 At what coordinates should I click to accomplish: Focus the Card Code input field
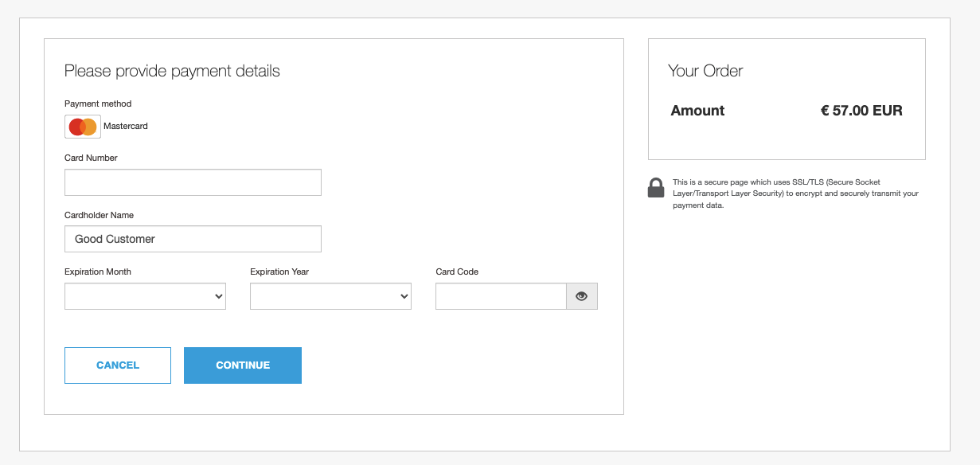pos(501,296)
